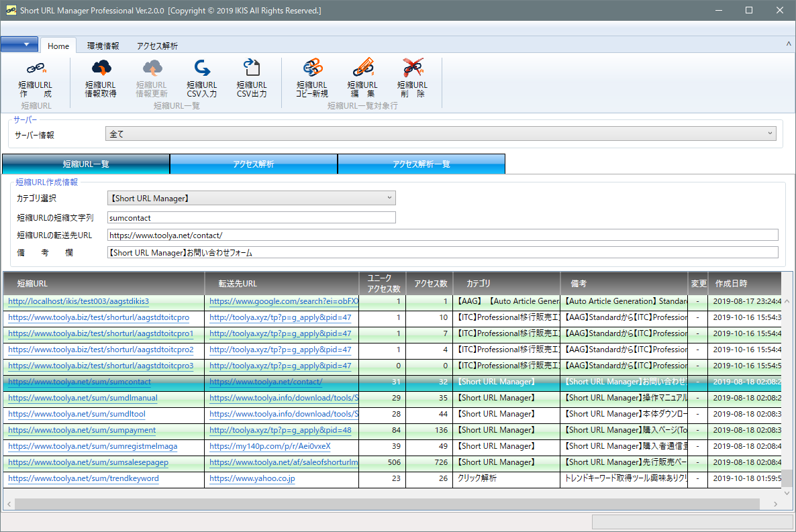Image resolution: width=796 pixels, height=532 pixels.
Task: Open the アクセス解析 ribbon tab
Action: (157, 46)
